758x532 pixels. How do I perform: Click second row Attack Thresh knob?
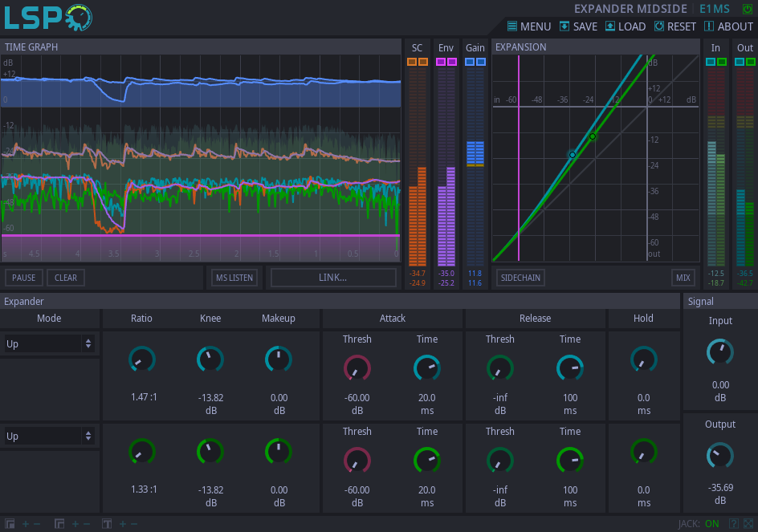coord(357,461)
